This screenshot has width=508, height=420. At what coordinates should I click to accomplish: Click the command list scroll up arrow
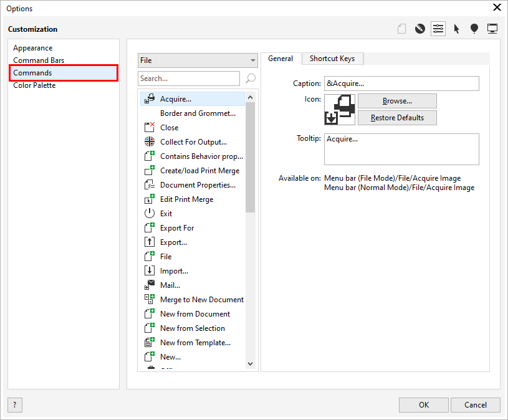pos(250,97)
